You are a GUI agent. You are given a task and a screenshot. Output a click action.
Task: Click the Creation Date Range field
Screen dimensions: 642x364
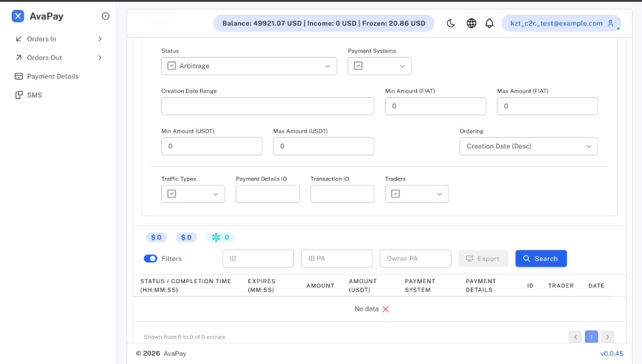[x=267, y=107]
